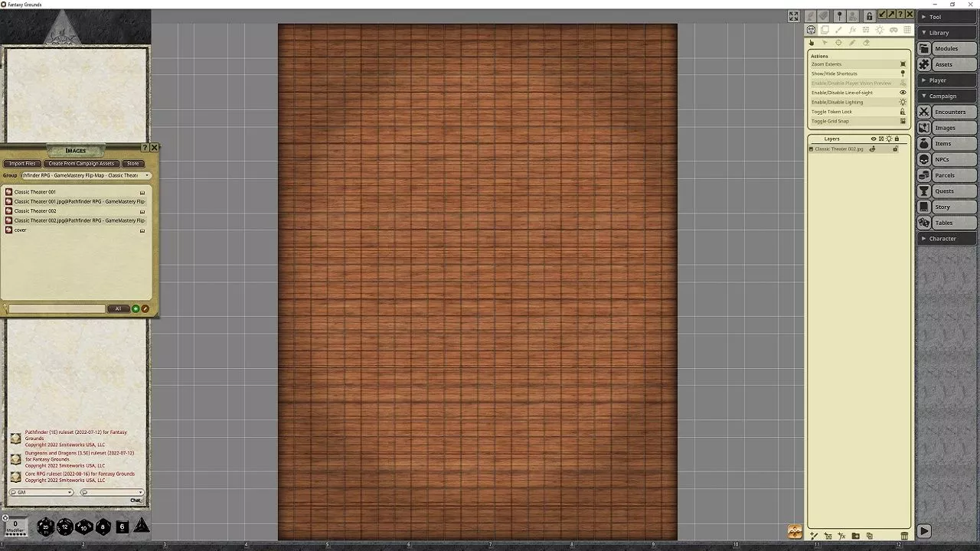Click the All filter button in Images window

pyautogui.click(x=118, y=308)
